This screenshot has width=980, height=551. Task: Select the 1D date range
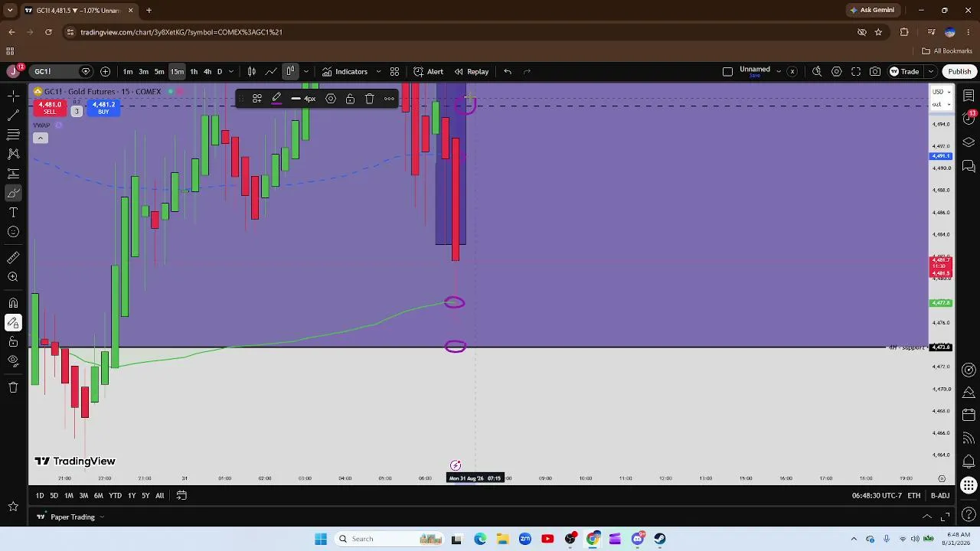click(x=40, y=495)
